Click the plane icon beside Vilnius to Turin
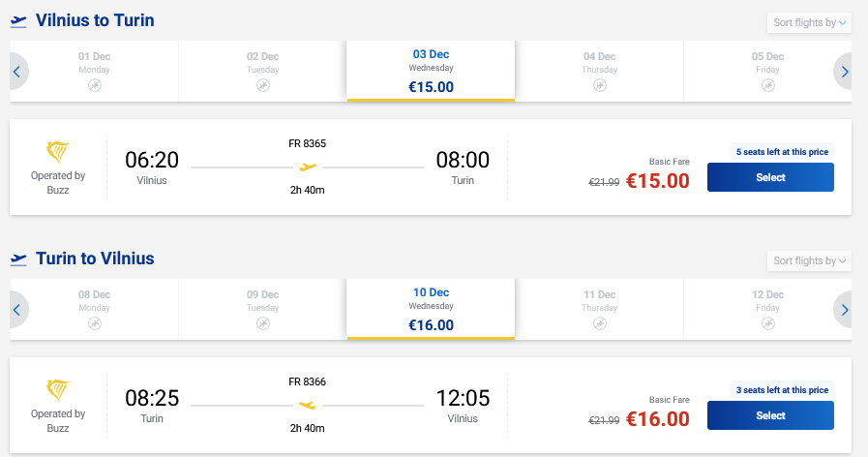The width and height of the screenshot is (868, 457). click(x=18, y=21)
